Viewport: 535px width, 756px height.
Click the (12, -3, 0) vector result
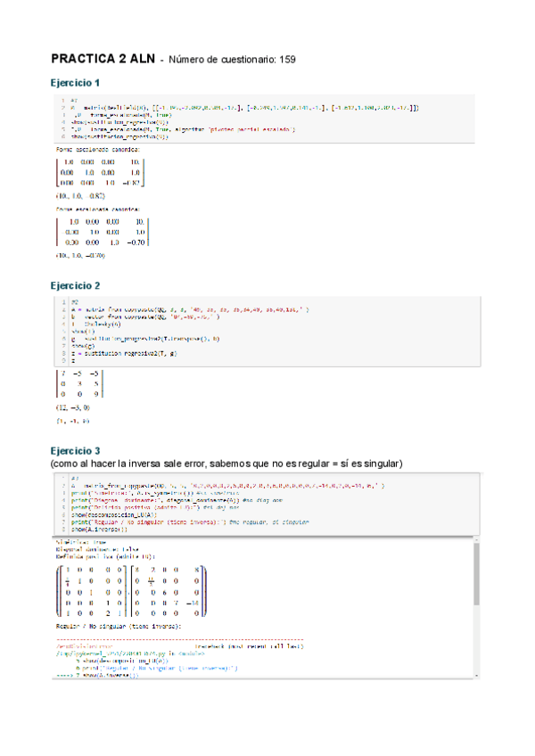73,407
